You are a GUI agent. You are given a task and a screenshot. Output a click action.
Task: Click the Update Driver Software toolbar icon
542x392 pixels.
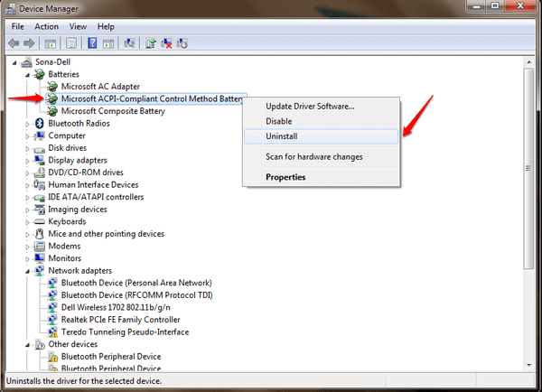click(x=150, y=43)
